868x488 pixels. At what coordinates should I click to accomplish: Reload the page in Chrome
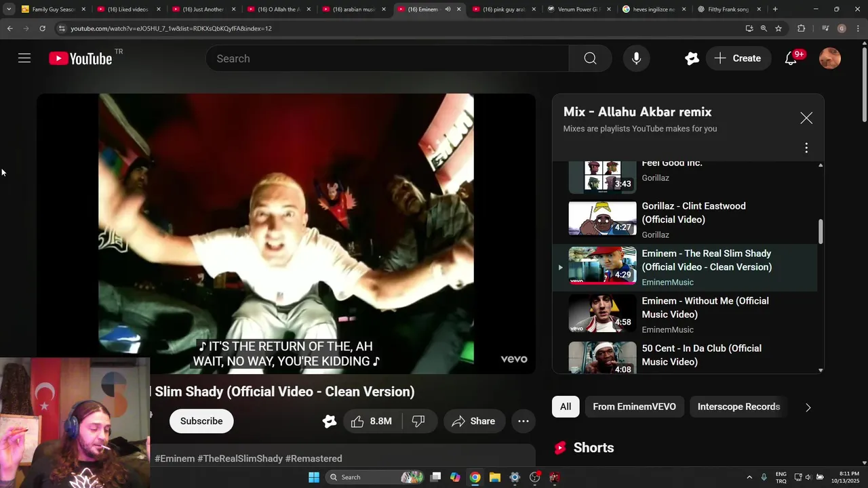[42, 28]
